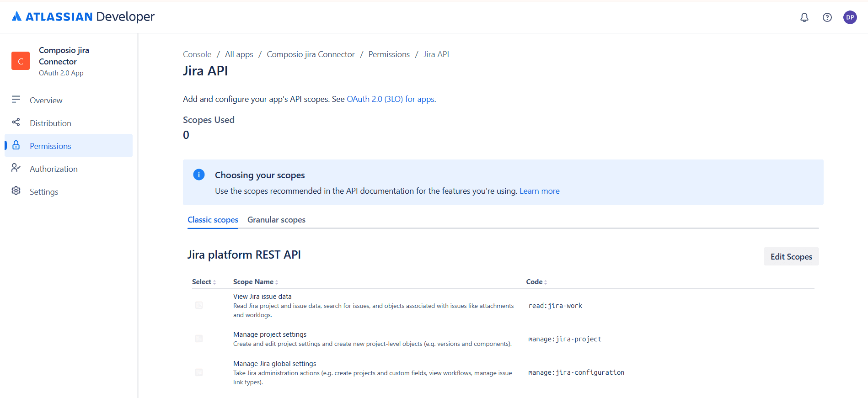868x398 pixels.
Task: Check the View Jira issue data checkbox
Action: point(199,305)
